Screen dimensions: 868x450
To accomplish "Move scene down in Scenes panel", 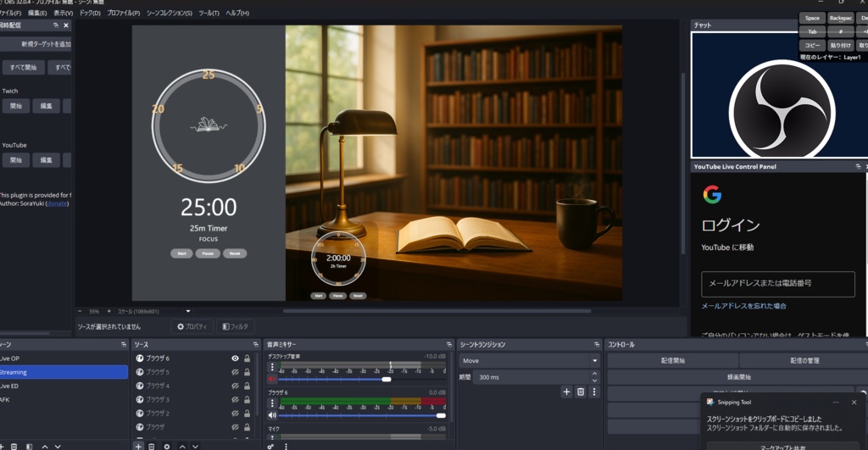I will [x=58, y=446].
